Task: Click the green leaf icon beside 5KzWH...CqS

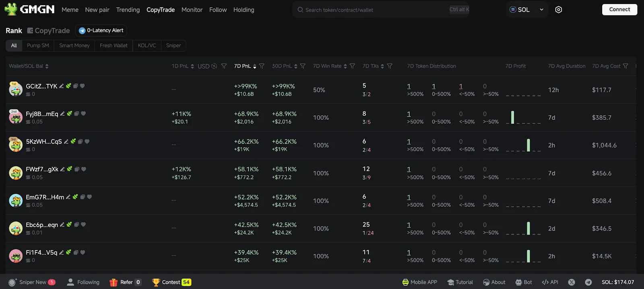Action: pos(73,141)
